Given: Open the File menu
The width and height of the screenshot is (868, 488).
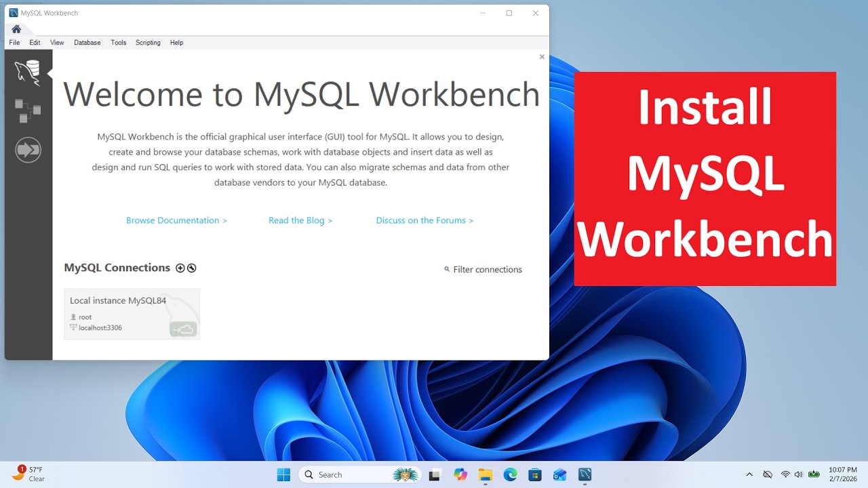Looking at the screenshot, I should (14, 43).
